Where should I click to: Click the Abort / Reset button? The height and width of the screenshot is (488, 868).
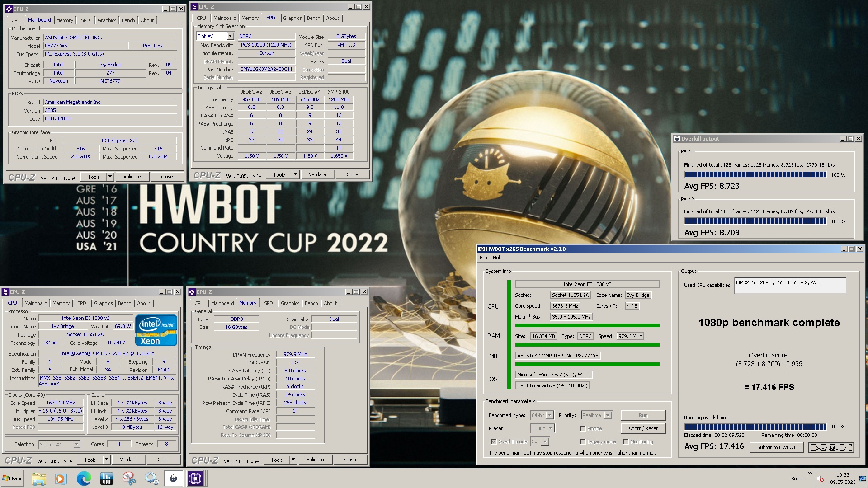643,428
